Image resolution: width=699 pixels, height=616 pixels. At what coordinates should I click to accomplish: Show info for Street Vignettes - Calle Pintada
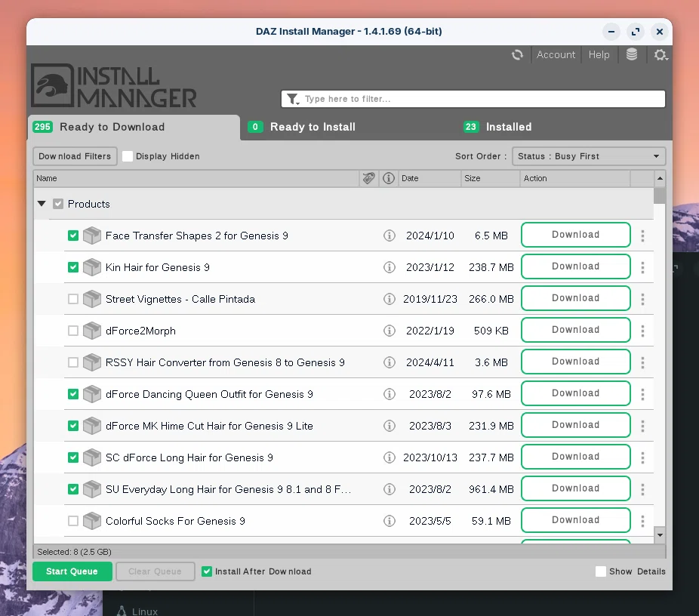390,299
